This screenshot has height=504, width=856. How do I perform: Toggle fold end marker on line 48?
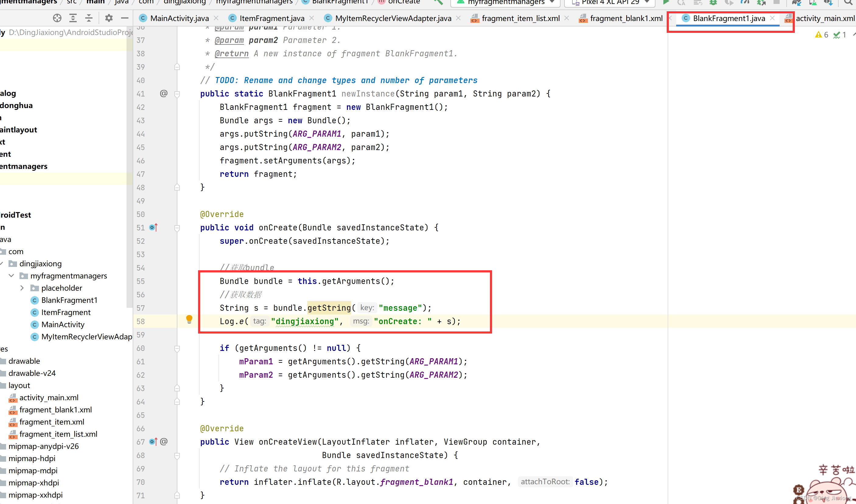tap(177, 187)
